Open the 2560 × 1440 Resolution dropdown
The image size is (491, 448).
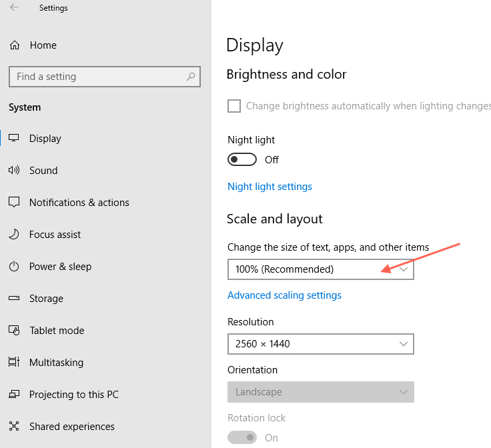[x=320, y=344]
